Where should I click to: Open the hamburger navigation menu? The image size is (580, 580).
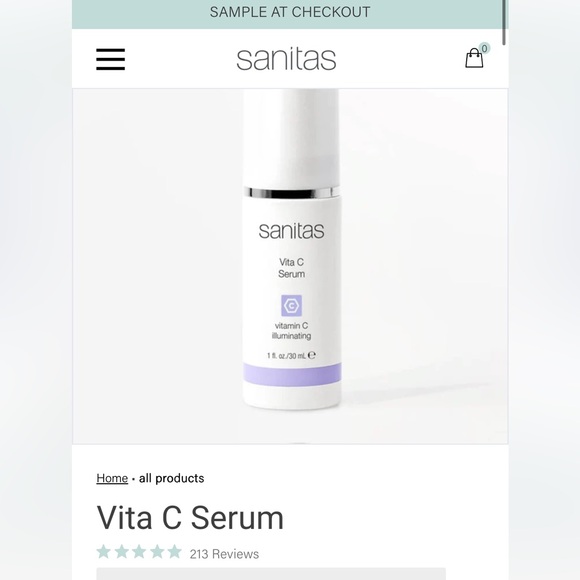pyautogui.click(x=111, y=59)
